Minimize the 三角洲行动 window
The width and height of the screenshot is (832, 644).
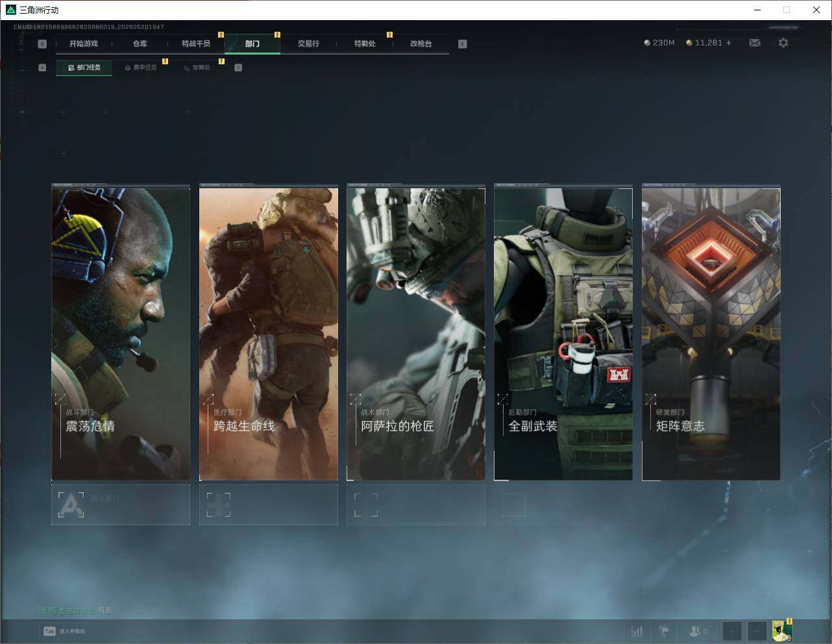point(757,10)
